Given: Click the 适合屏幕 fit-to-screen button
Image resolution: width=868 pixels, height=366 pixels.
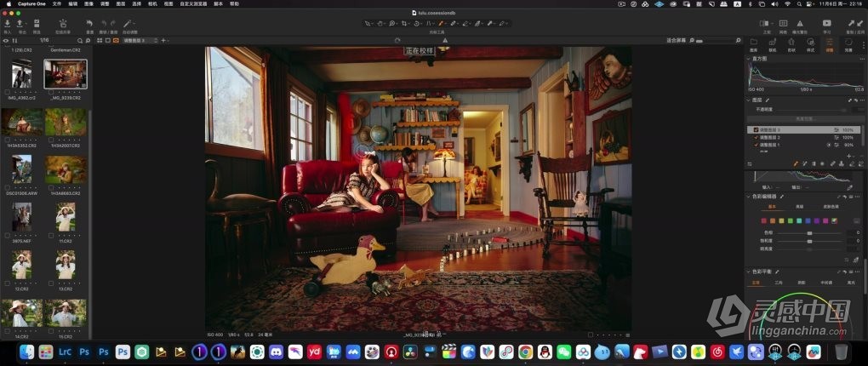Looking at the screenshot, I should [x=675, y=40].
